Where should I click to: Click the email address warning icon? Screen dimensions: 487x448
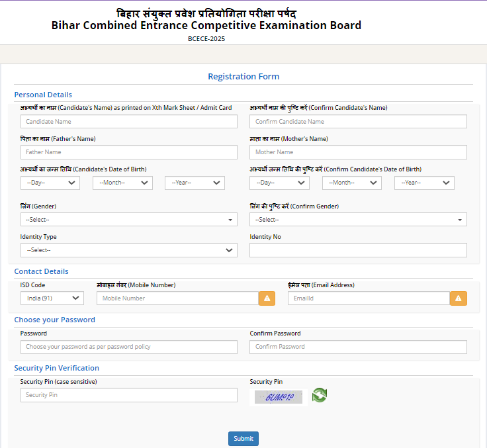[458, 298]
